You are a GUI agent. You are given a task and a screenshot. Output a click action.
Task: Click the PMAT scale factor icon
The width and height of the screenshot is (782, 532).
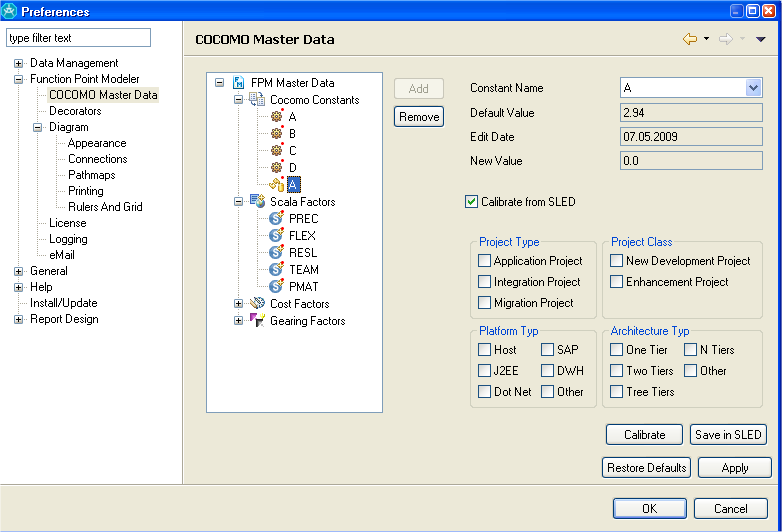tap(276, 286)
